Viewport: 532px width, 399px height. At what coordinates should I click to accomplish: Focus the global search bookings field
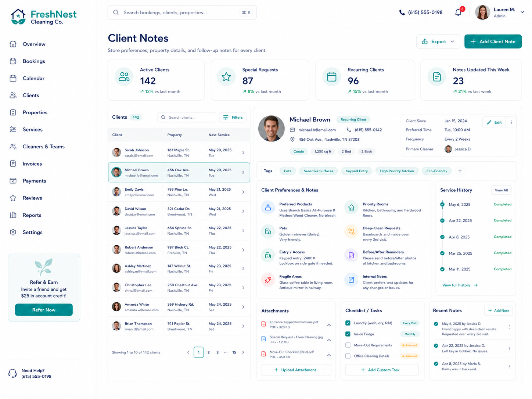pyautogui.click(x=182, y=12)
